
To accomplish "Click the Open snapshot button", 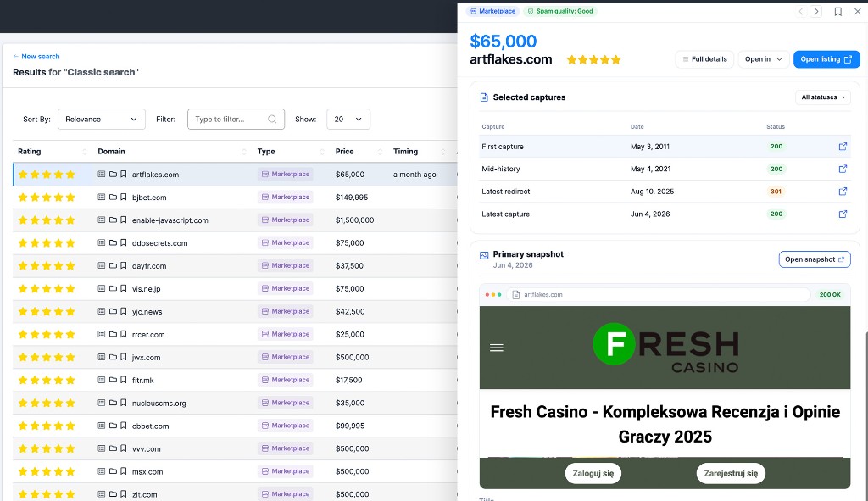I will (815, 259).
